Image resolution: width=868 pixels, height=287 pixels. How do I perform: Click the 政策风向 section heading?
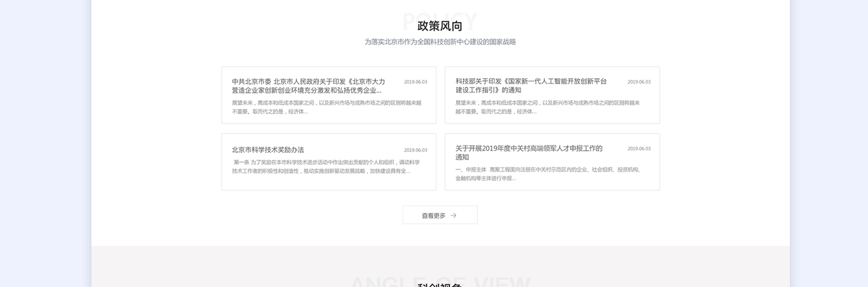[x=439, y=26]
